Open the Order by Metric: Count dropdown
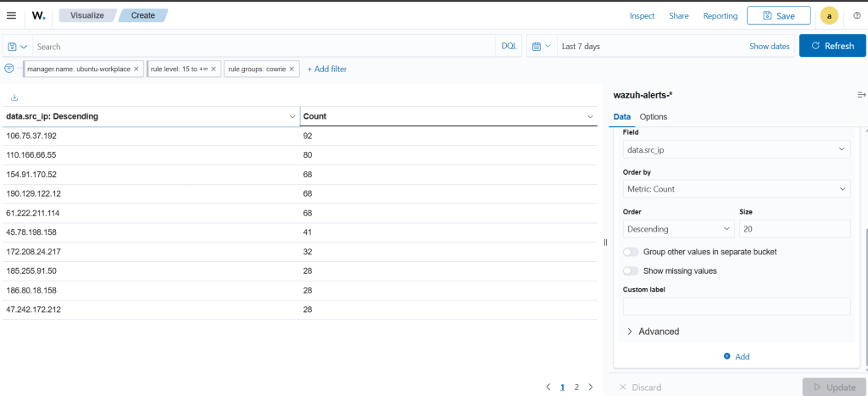The image size is (868, 396). 736,189
